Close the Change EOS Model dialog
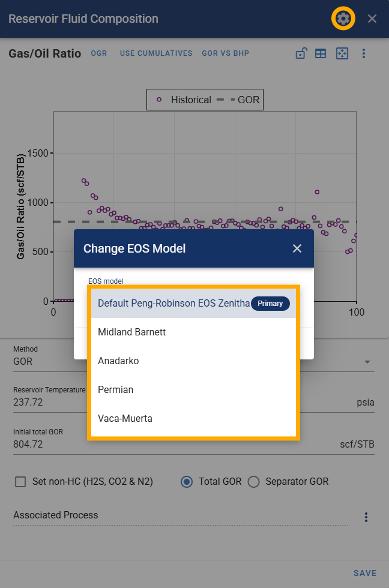This screenshot has height=588, width=389. (297, 248)
